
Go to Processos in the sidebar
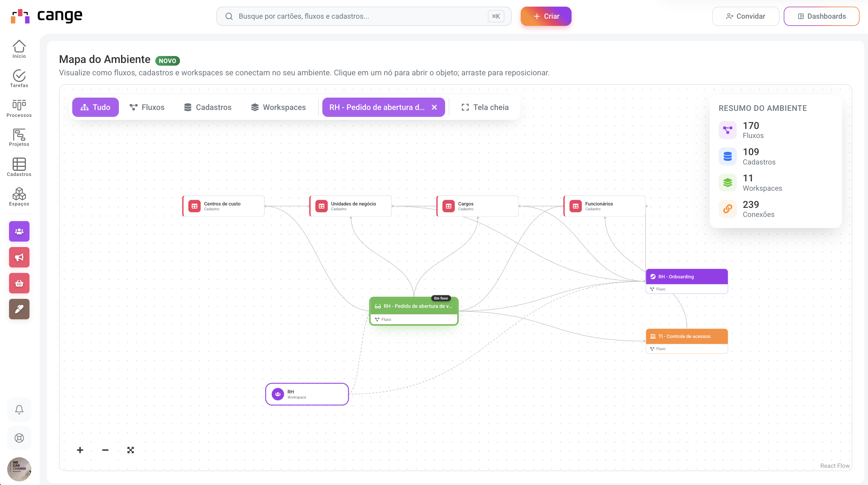[19, 108]
